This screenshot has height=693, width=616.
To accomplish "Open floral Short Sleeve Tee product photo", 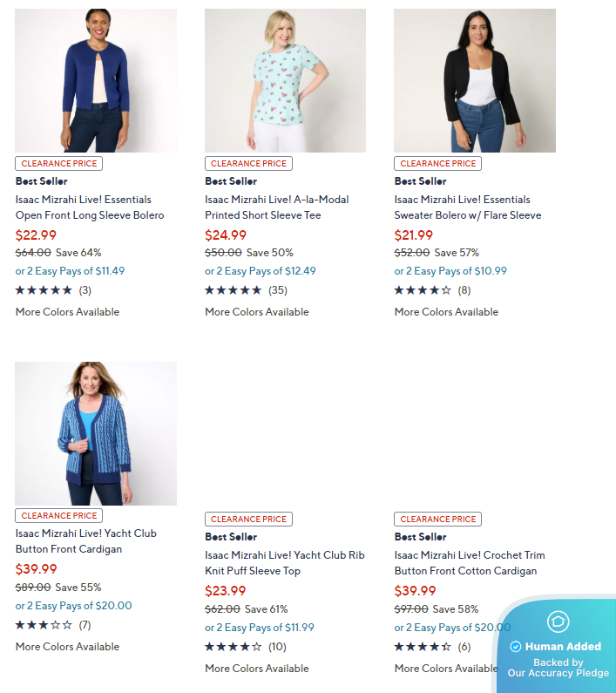I will [x=285, y=80].
